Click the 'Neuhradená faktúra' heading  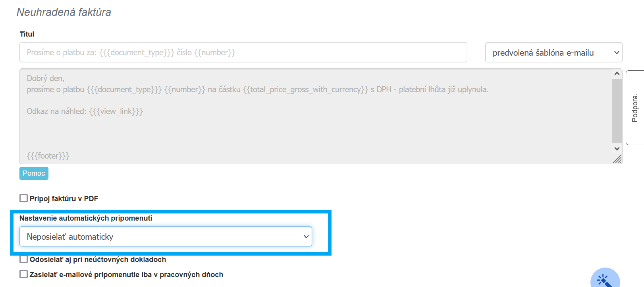pyautogui.click(x=64, y=12)
